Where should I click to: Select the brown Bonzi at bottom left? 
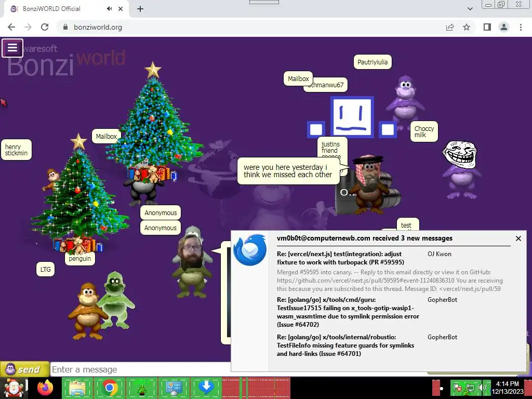click(87, 311)
